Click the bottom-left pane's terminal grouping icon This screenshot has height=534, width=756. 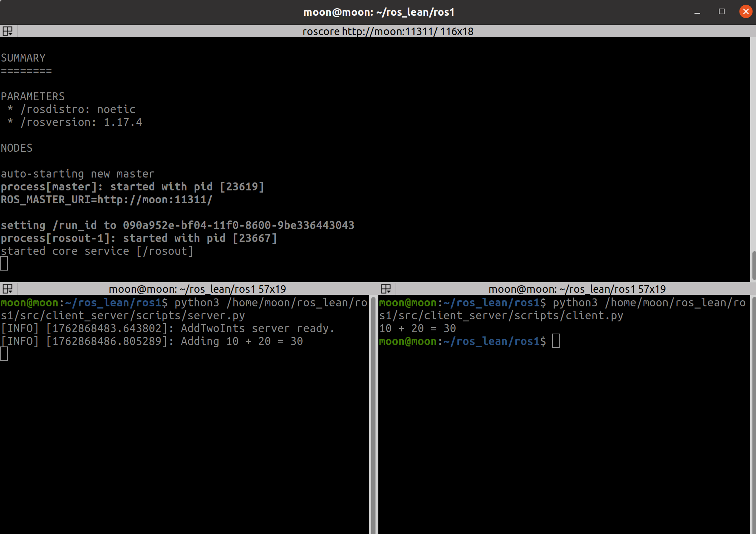[8, 289]
